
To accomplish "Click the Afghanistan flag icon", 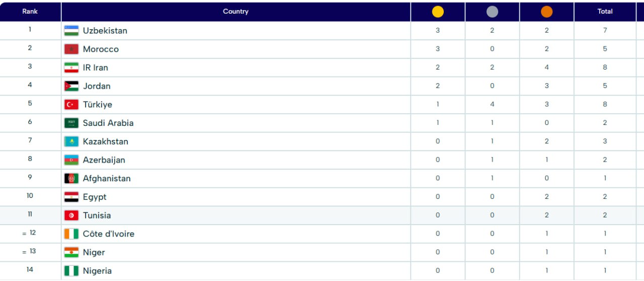I will [x=71, y=178].
